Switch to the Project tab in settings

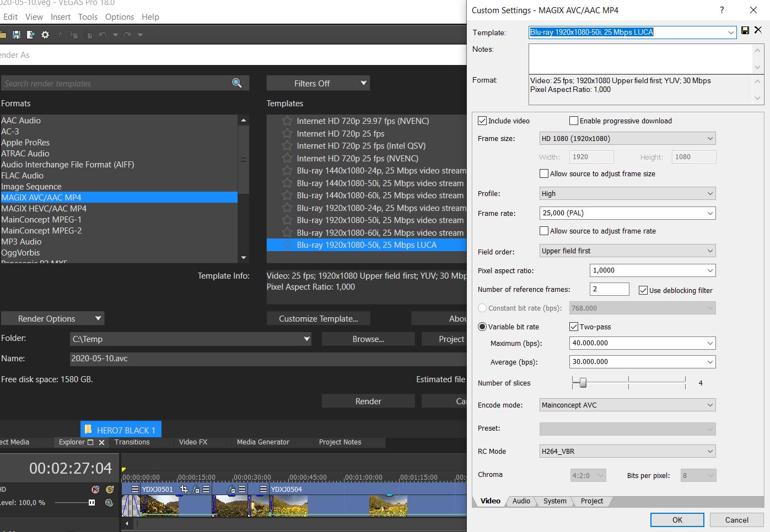[591, 501]
